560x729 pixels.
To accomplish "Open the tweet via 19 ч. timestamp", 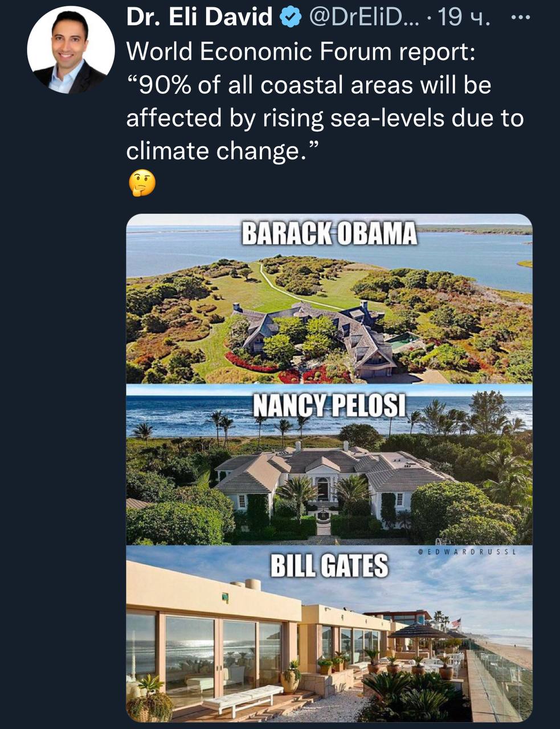I will coord(464,18).
